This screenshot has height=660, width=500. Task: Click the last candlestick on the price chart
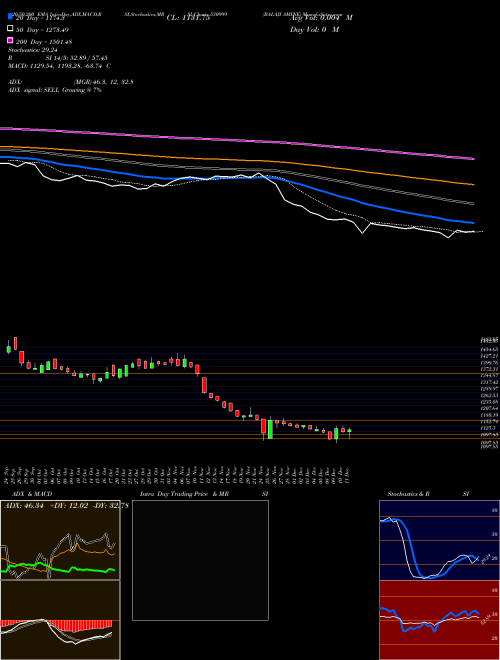pos(349,431)
